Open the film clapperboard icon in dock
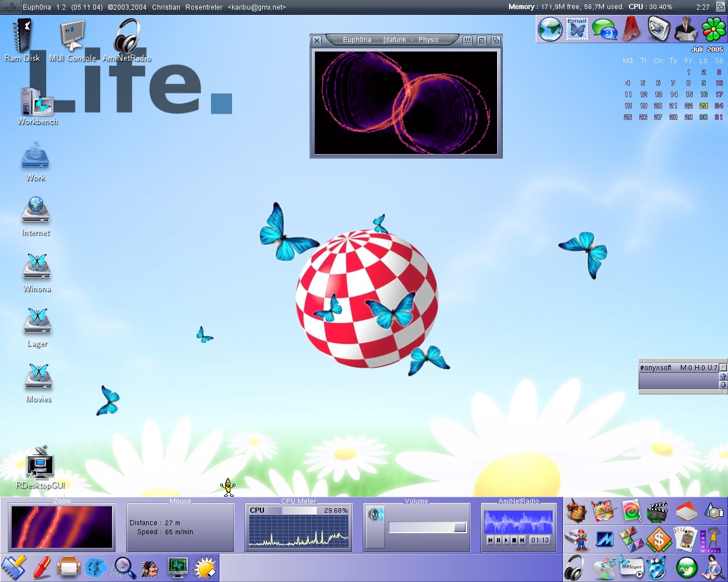This screenshot has height=582, width=728. tap(658, 512)
